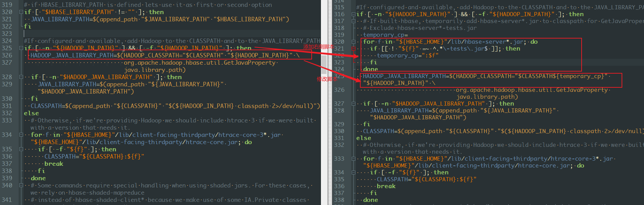
Task: Place cursor on empty left line 323
Action: tap(172, 34)
